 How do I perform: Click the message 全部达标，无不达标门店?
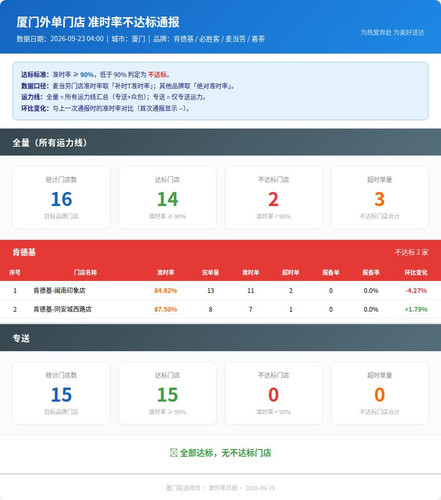225,453
